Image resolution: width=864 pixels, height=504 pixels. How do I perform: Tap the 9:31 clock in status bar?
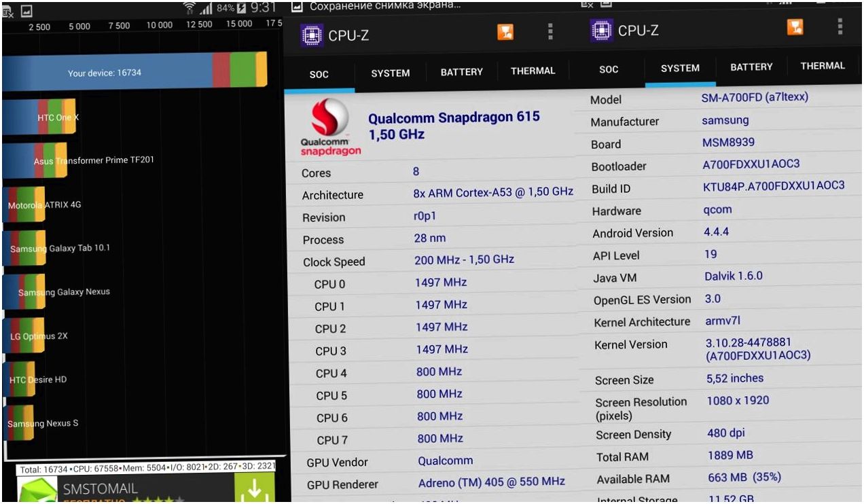click(x=263, y=8)
